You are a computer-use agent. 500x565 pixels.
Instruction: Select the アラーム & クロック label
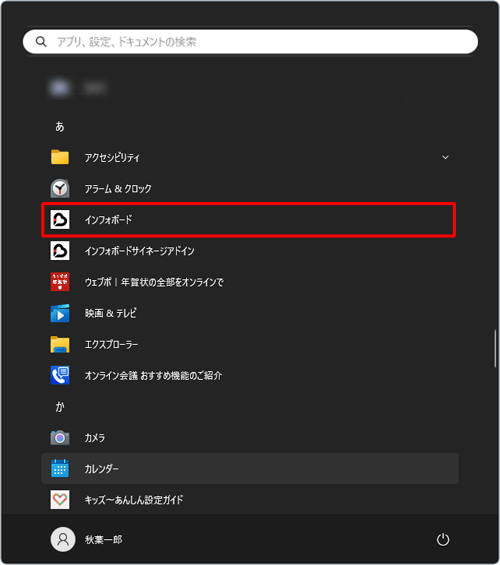[x=118, y=188]
